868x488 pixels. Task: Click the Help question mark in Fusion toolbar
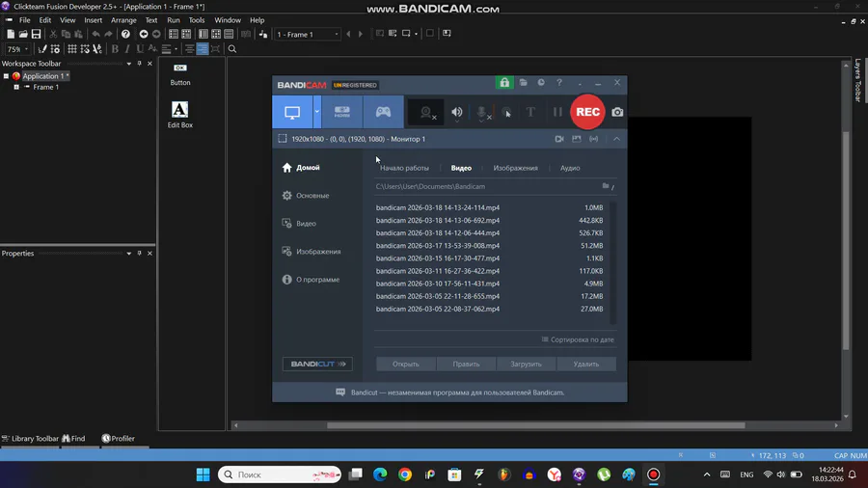(x=125, y=35)
